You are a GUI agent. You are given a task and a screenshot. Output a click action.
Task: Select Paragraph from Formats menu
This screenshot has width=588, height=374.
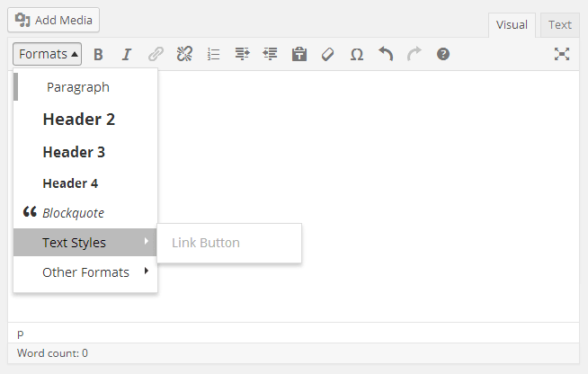[85, 87]
